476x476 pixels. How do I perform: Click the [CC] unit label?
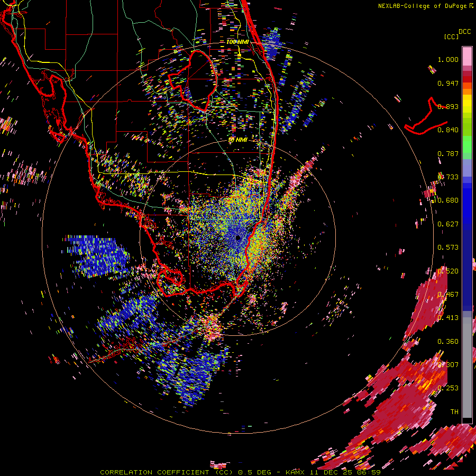point(452,36)
